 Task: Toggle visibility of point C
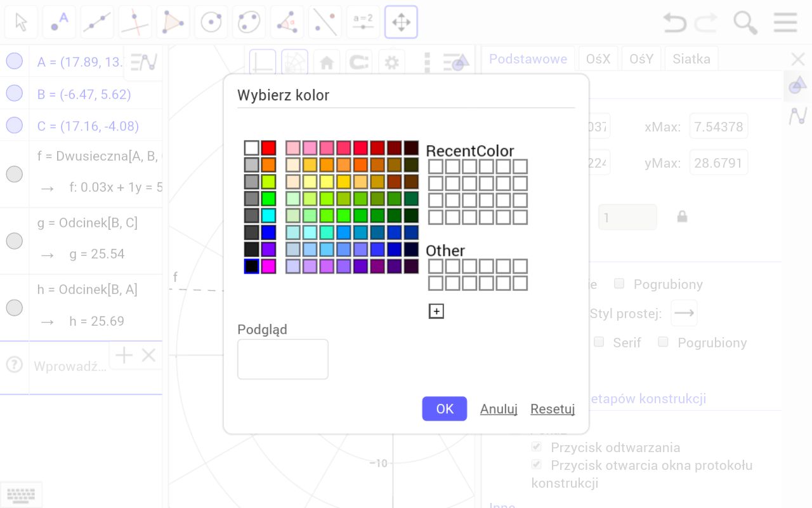(14, 125)
